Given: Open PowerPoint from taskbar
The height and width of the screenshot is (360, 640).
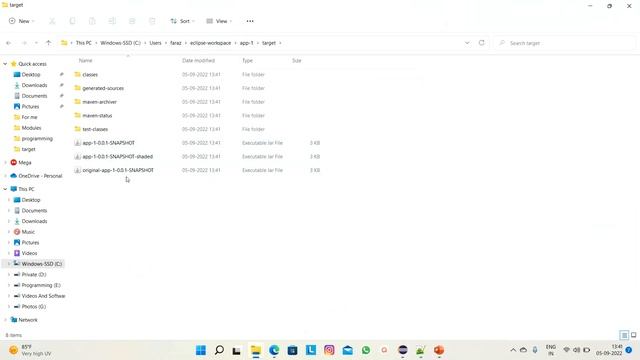Looking at the screenshot, I should [439, 350].
